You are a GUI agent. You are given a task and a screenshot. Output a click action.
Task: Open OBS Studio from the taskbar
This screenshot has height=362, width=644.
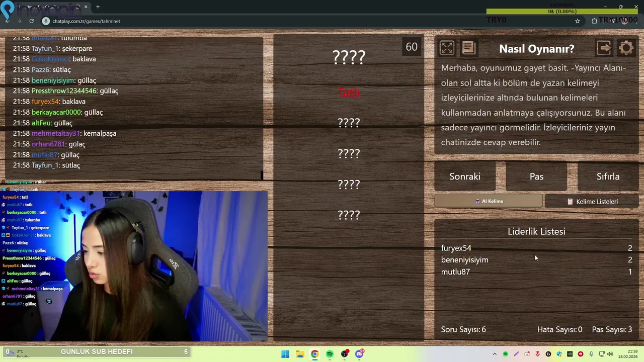pos(345,354)
